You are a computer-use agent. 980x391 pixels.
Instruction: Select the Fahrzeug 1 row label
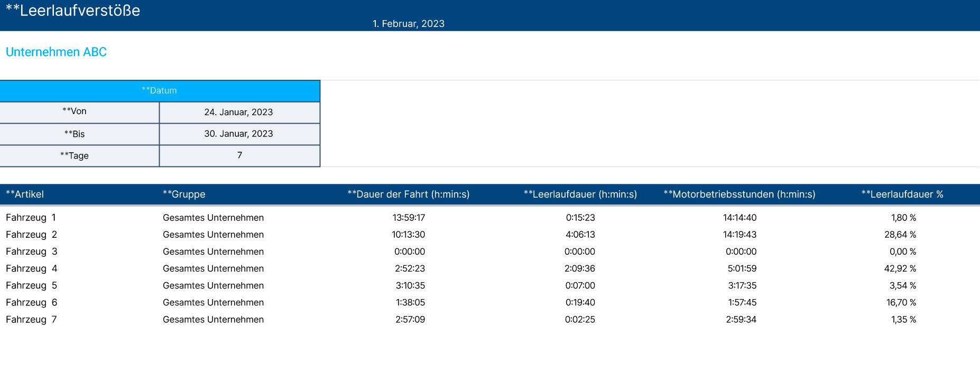[x=31, y=218]
